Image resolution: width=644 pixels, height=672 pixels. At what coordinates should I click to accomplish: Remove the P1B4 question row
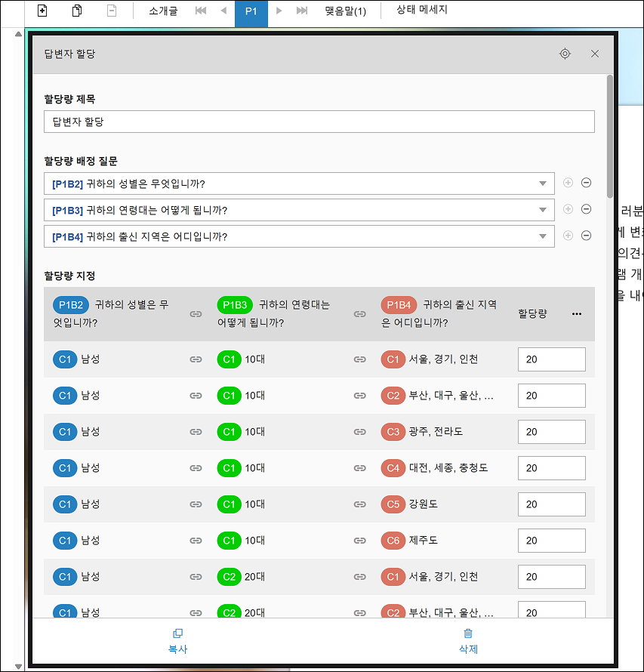pyautogui.click(x=586, y=236)
